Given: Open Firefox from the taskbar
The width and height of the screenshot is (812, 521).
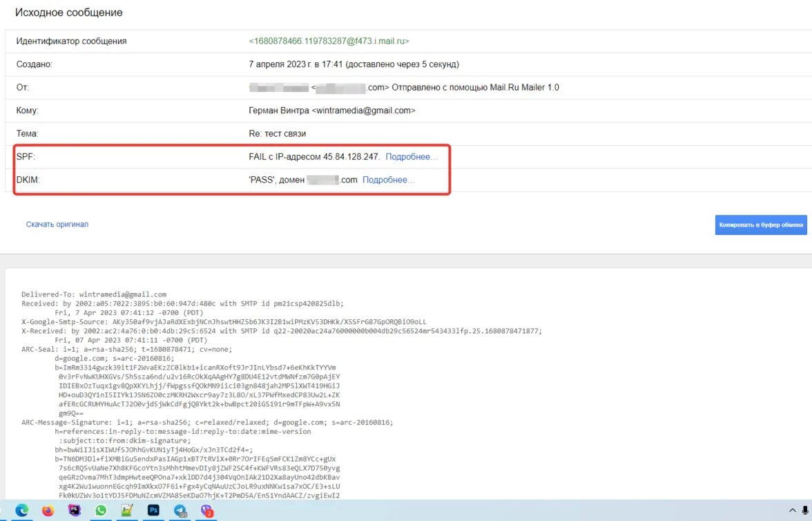Looking at the screenshot, I should (x=48, y=511).
